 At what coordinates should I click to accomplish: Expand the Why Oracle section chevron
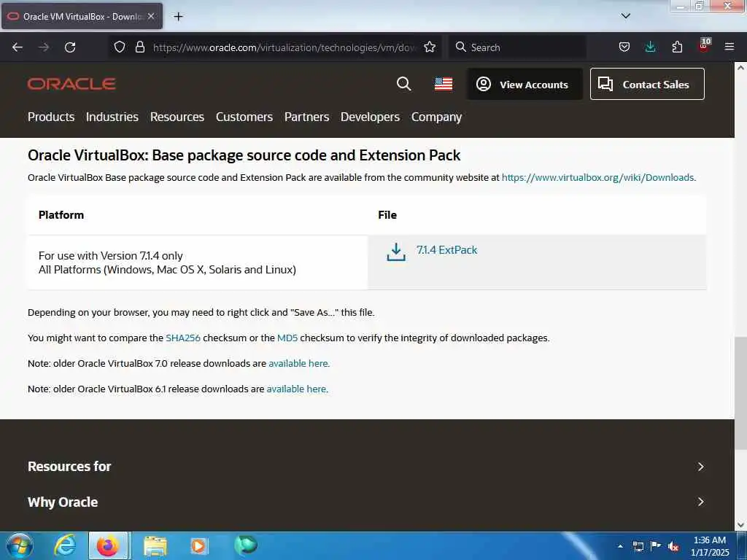(700, 502)
